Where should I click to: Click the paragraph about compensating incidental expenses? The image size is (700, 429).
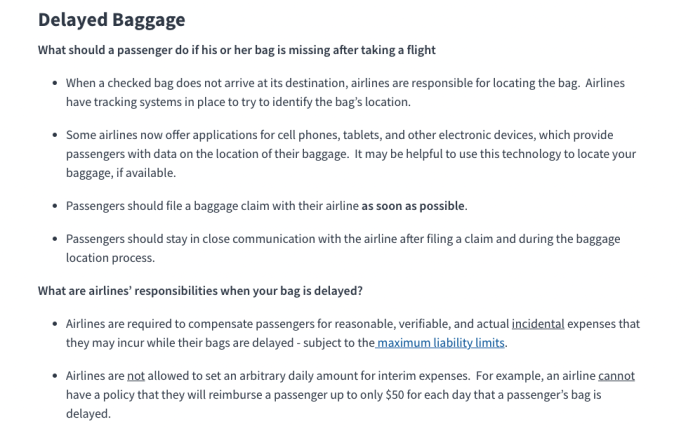coord(350,334)
